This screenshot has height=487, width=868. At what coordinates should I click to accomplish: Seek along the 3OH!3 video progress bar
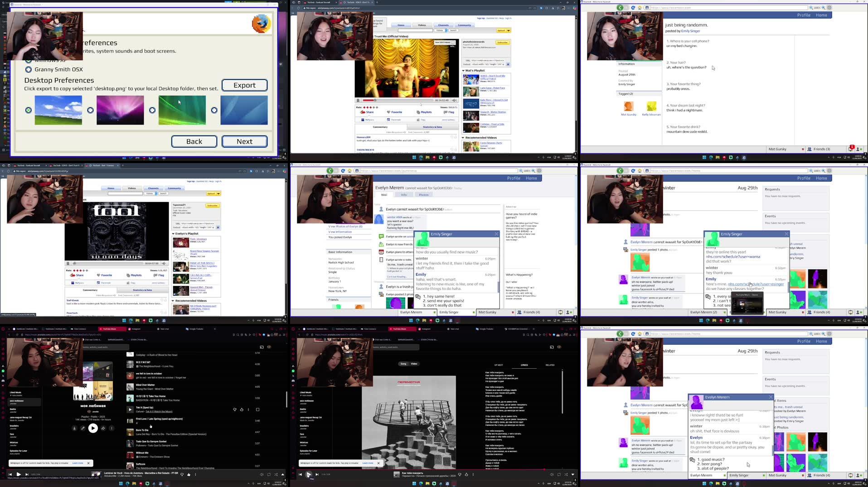pos(398,100)
